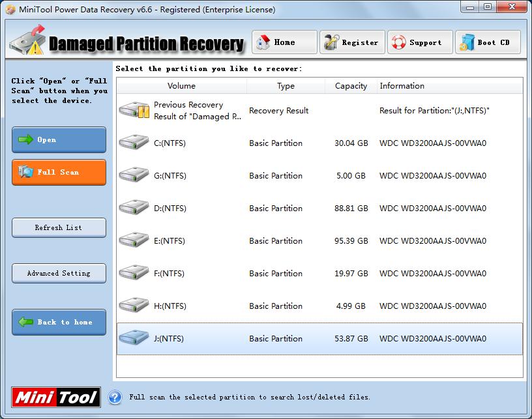The image size is (532, 419).
Task: Click the 4.99 GB capacity cell
Action: pos(351,306)
